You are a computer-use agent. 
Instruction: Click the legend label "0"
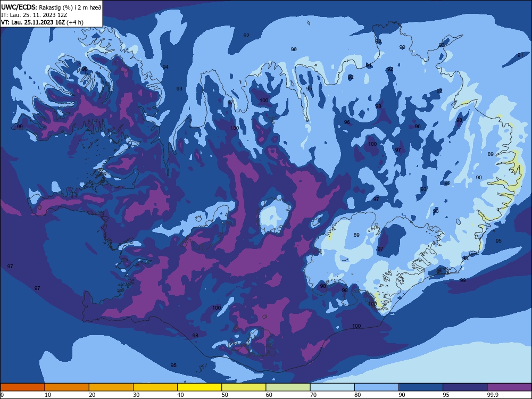[2, 395]
